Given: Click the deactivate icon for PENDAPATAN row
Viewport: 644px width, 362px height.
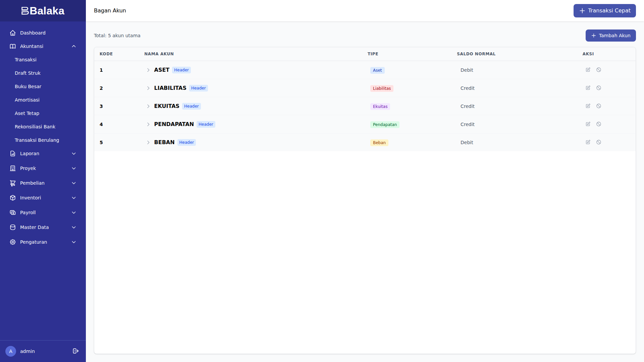Looking at the screenshot, I should point(599,124).
